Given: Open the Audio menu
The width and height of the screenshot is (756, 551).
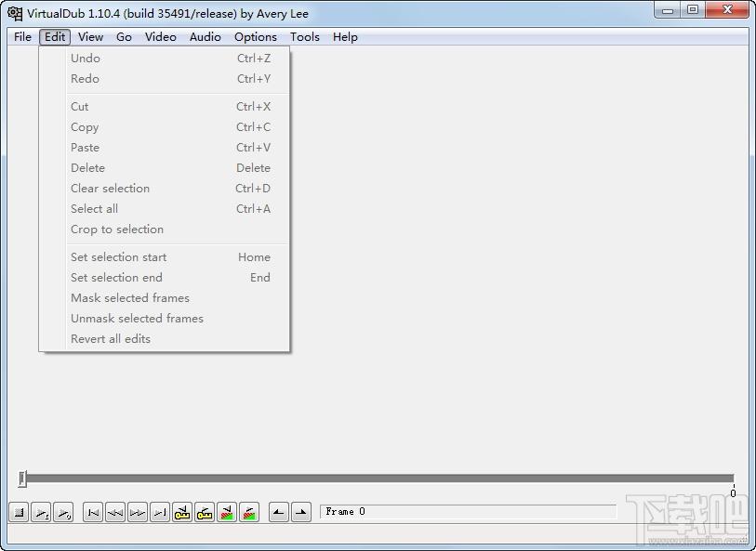Looking at the screenshot, I should pos(206,37).
